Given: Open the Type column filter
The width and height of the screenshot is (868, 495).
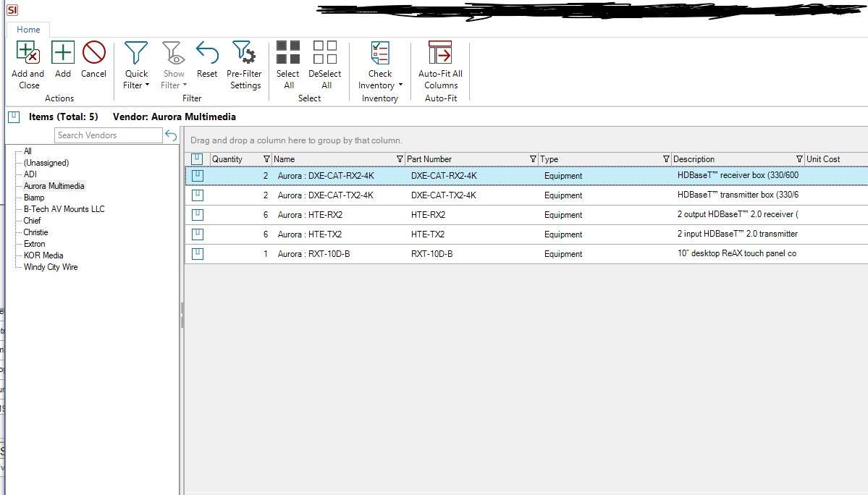Looking at the screenshot, I should click(666, 159).
